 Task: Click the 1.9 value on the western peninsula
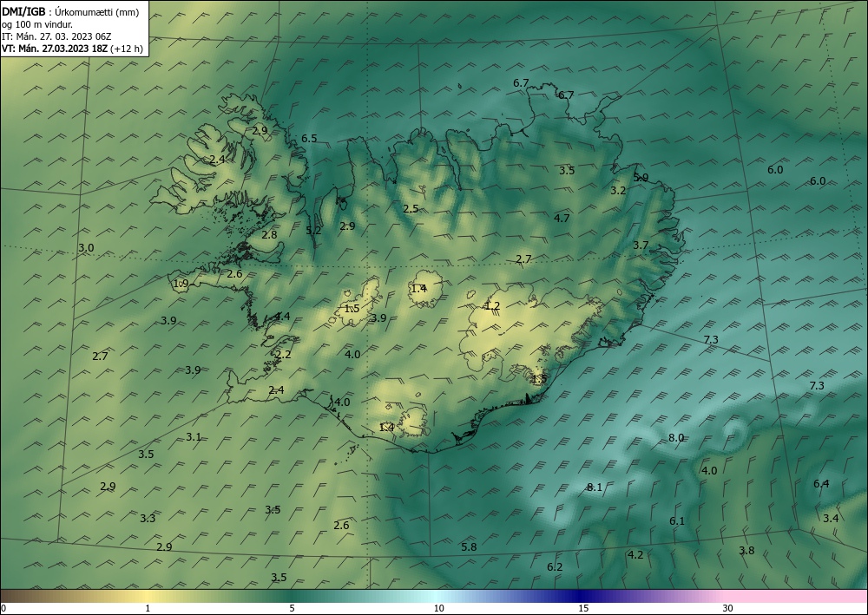pyautogui.click(x=181, y=283)
